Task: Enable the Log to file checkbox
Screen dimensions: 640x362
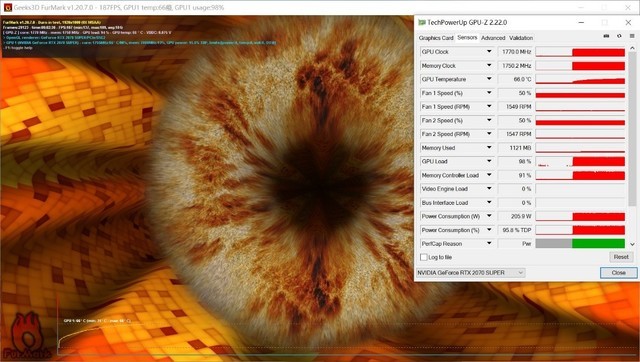Action: (x=424, y=257)
